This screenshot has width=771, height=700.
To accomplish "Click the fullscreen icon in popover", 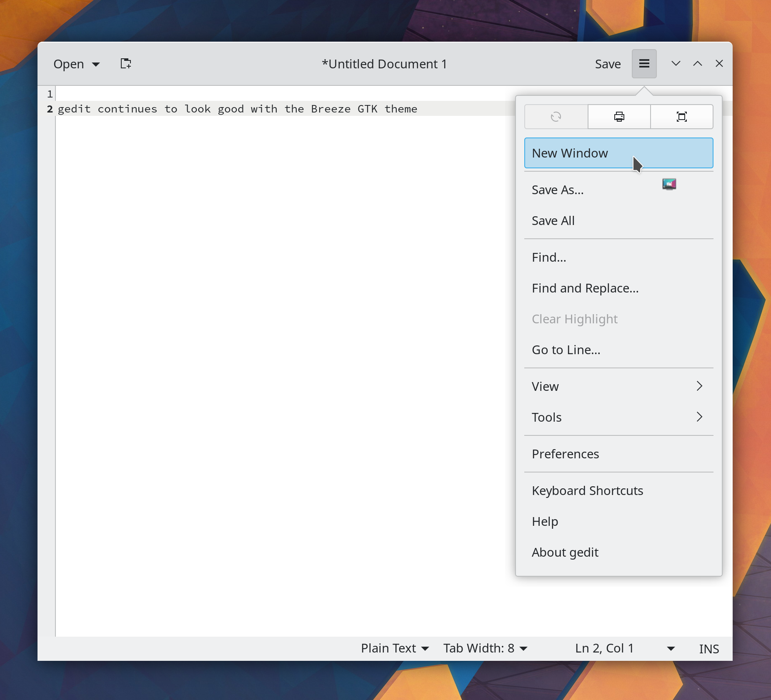I will [681, 117].
